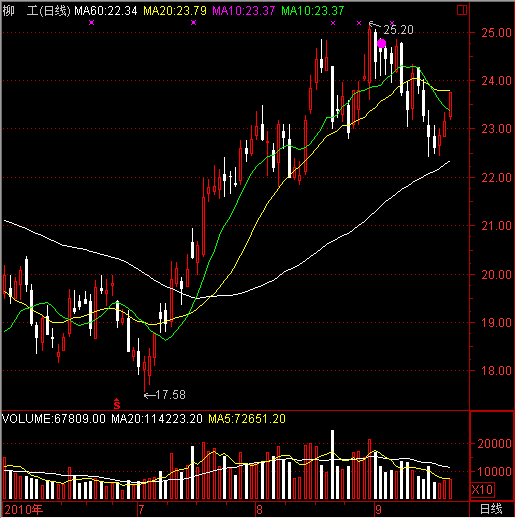This screenshot has height=518, width=515.
Task: Click the red window icon top-right corner
Action: pos(462,10)
